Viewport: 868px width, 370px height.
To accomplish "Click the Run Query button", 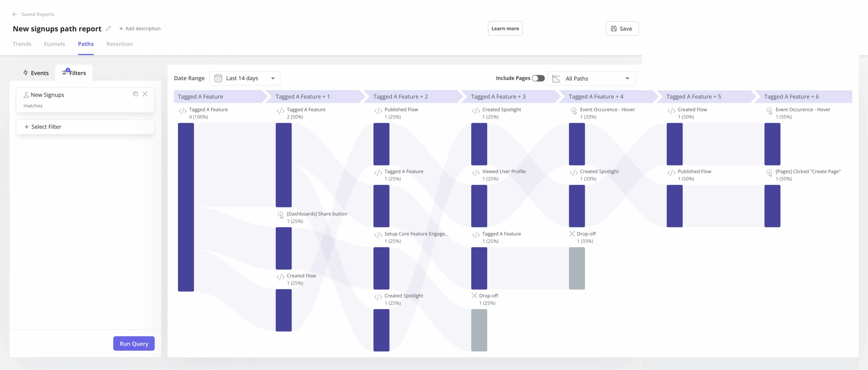I will click(134, 343).
